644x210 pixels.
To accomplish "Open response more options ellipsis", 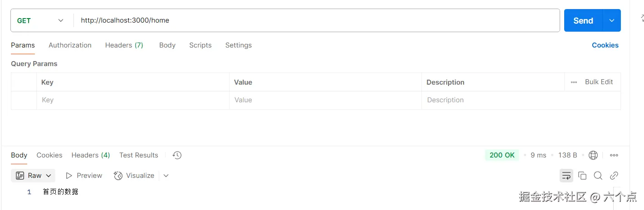I will pyautogui.click(x=614, y=155).
